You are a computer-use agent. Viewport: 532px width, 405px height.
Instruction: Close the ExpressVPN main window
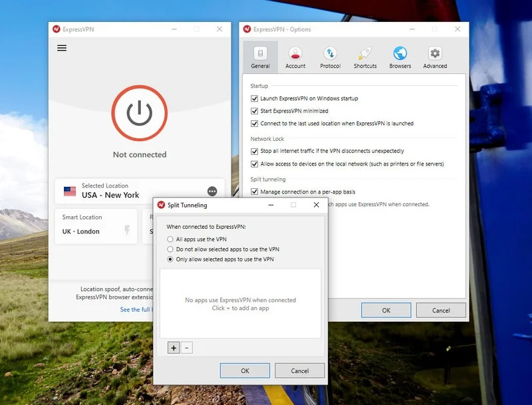pos(219,29)
